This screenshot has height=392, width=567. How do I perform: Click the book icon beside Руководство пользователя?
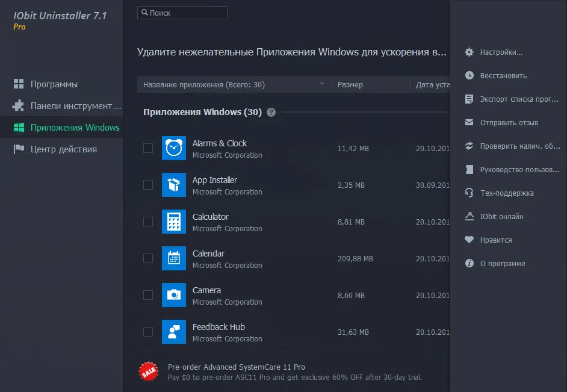[x=469, y=169]
